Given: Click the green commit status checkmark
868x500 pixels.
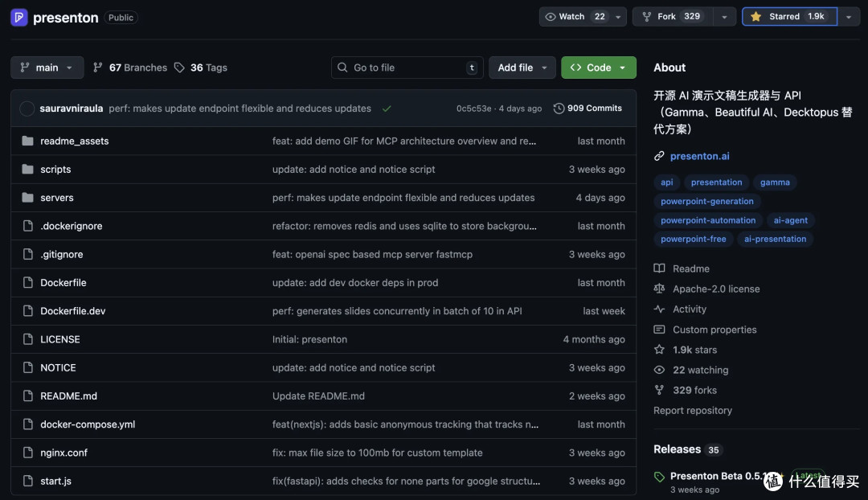Looking at the screenshot, I should (x=387, y=109).
